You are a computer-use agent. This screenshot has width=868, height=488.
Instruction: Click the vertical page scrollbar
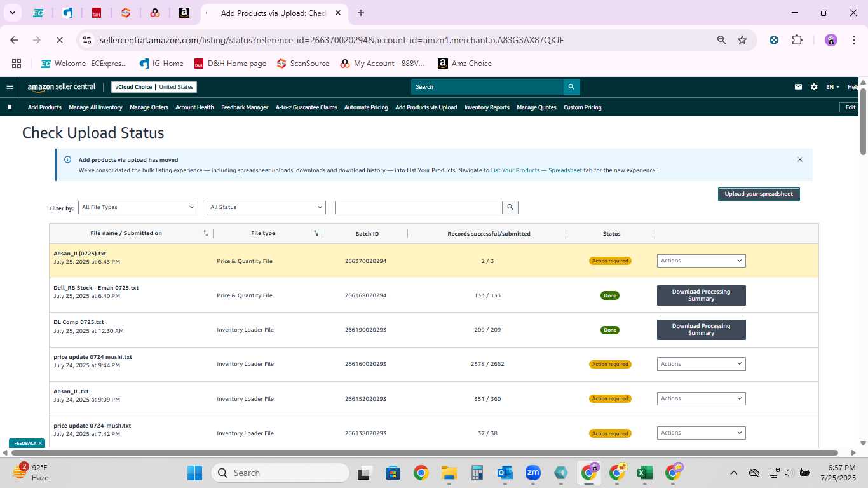pyautogui.click(x=863, y=121)
